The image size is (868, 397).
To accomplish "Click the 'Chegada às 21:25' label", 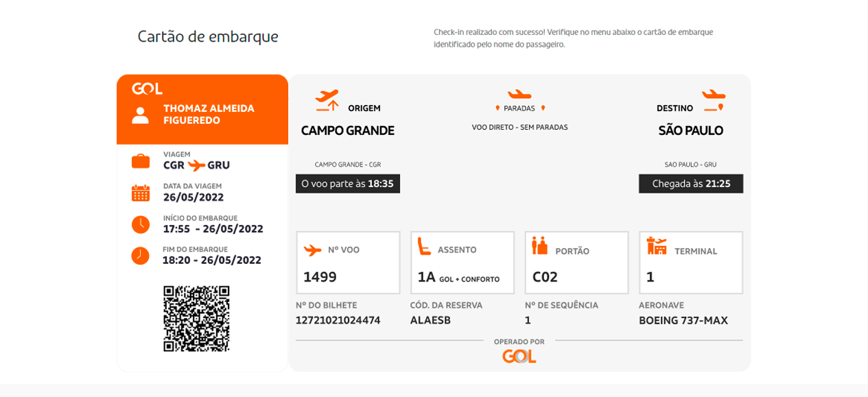I will pos(691,184).
